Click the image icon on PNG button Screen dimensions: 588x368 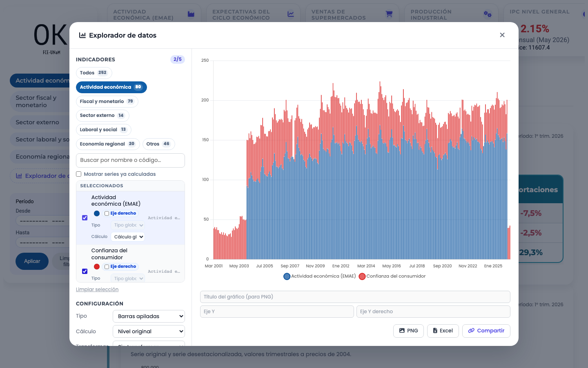[x=402, y=331]
